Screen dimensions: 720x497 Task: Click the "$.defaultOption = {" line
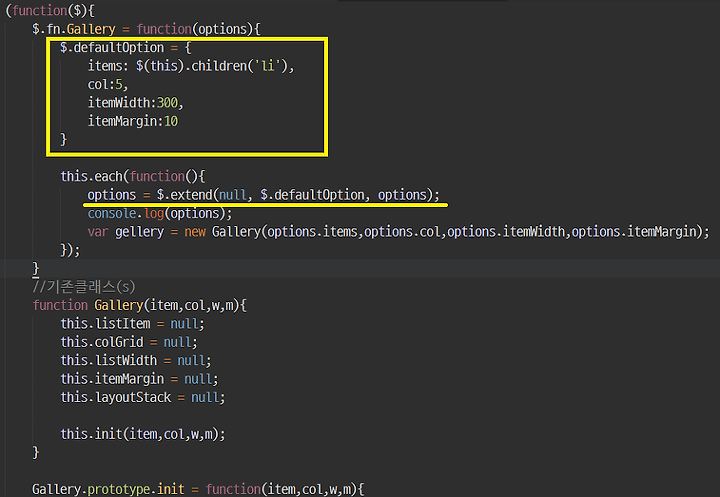(x=126, y=48)
